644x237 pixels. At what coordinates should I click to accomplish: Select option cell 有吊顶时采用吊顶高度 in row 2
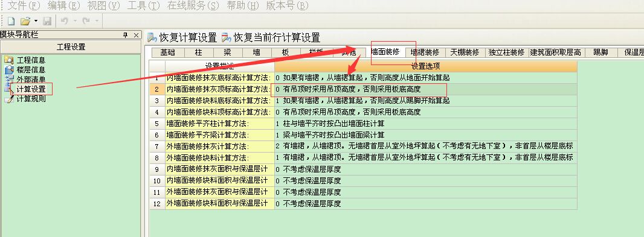pos(425,89)
